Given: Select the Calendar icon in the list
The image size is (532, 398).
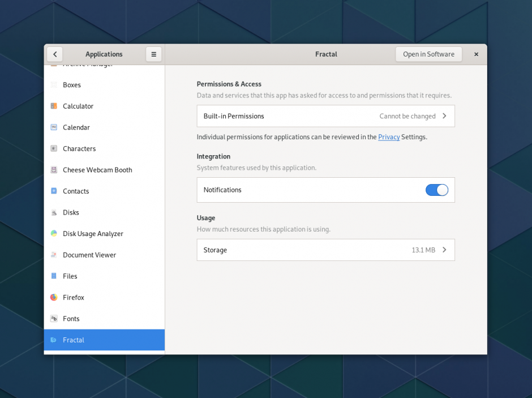Looking at the screenshot, I should [54, 127].
